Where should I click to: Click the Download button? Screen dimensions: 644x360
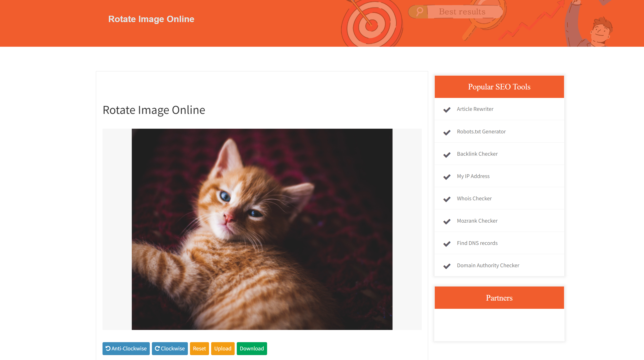(x=252, y=348)
